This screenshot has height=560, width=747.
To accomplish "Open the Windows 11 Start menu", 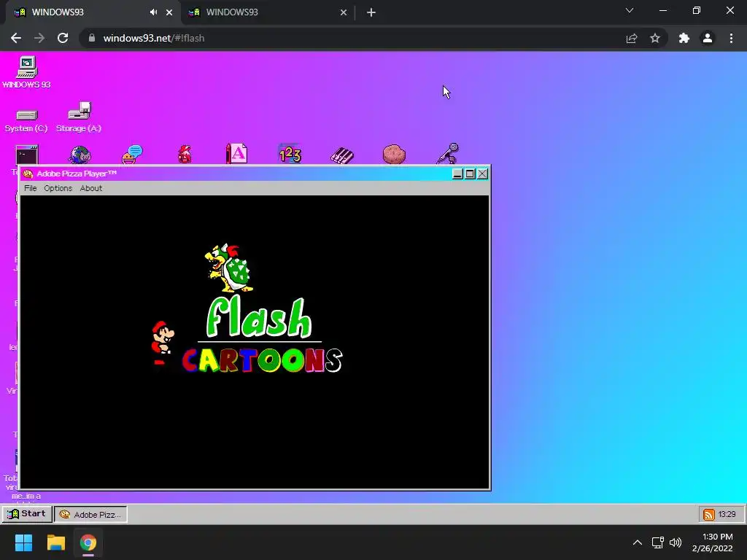I will [x=23, y=542].
